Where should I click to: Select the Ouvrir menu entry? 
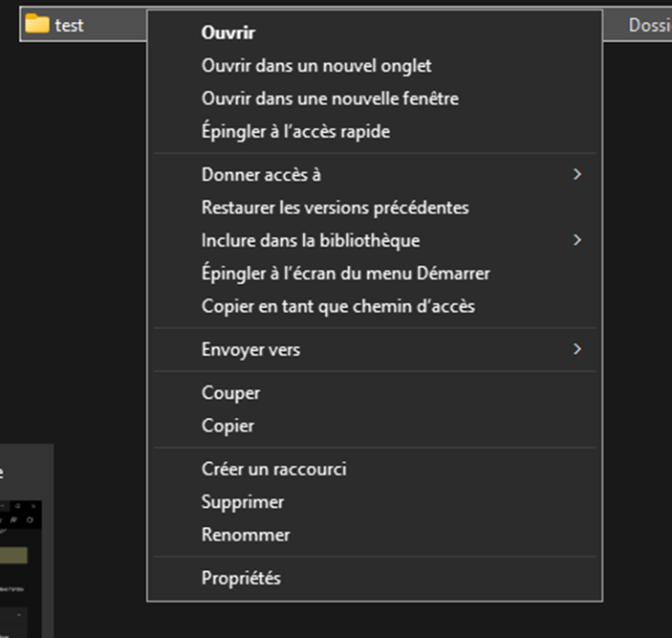coord(375,33)
